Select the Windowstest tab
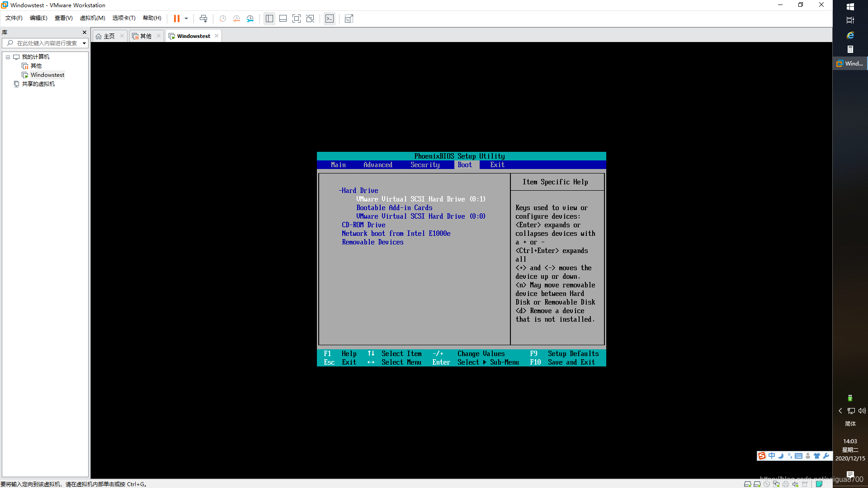Image resolution: width=868 pixels, height=488 pixels. click(193, 36)
